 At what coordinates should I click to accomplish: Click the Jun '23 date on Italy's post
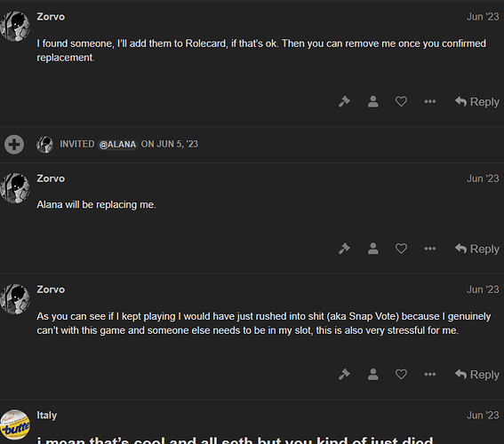coord(483,415)
